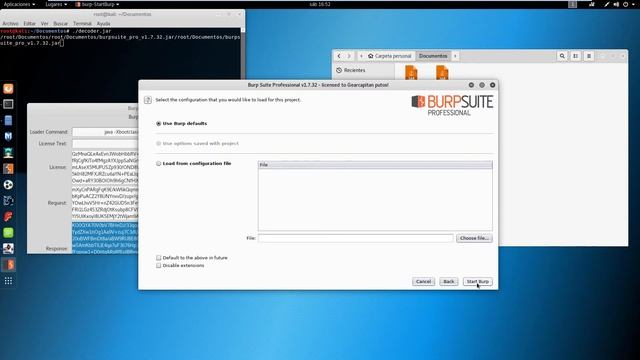Click the search icon in the file manager
Image resolution: width=640 pixels, height=360 pixels.
coord(562,56)
